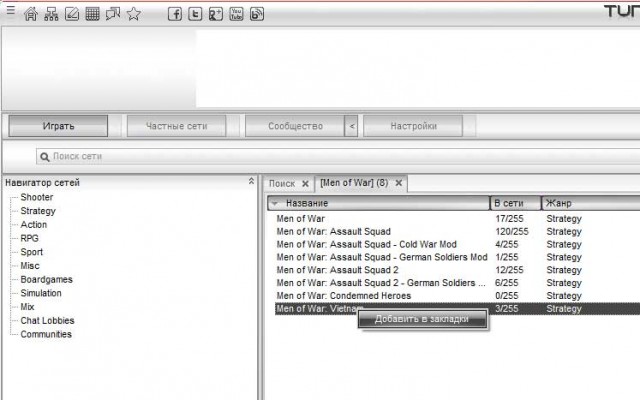This screenshot has height=400, width=640.
Task: Open the Частные сети section
Action: [176, 126]
